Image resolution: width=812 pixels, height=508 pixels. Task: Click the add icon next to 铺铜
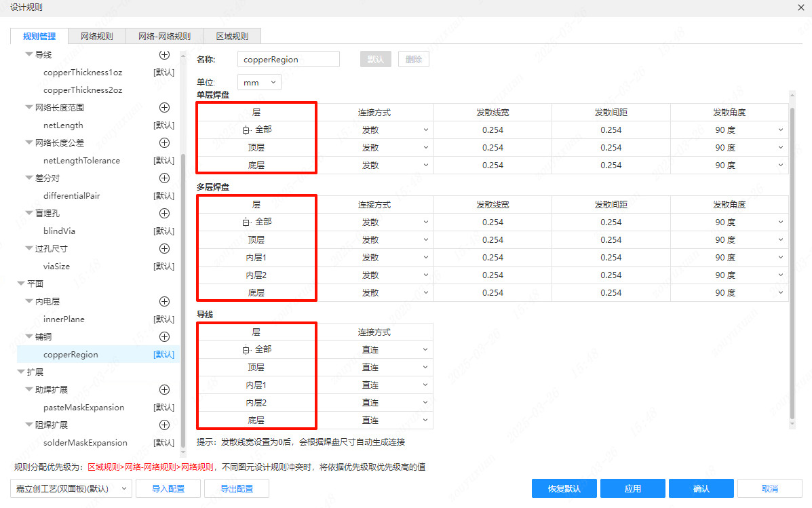pyautogui.click(x=164, y=336)
